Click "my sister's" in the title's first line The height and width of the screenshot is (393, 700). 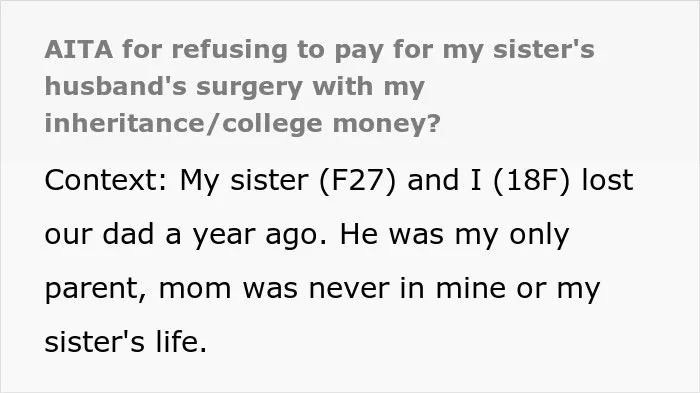[518, 50]
